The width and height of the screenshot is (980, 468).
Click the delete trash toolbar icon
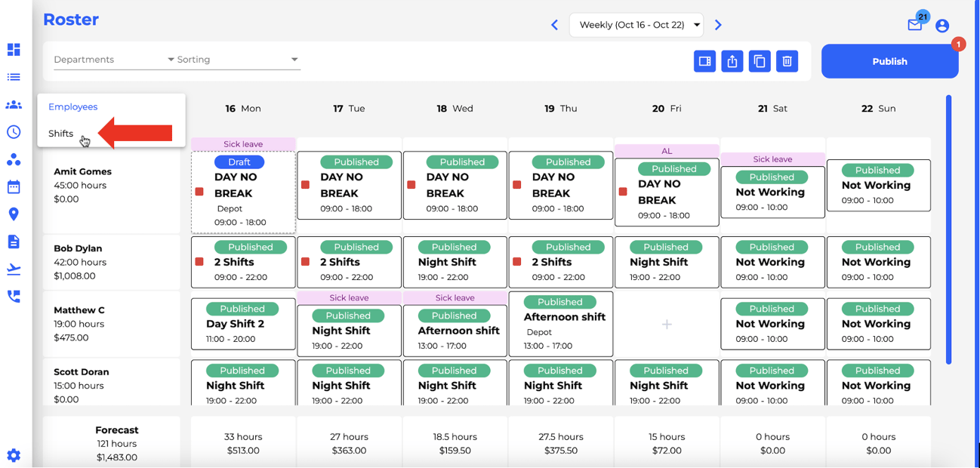pyautogui.click(x=787, y=61)
